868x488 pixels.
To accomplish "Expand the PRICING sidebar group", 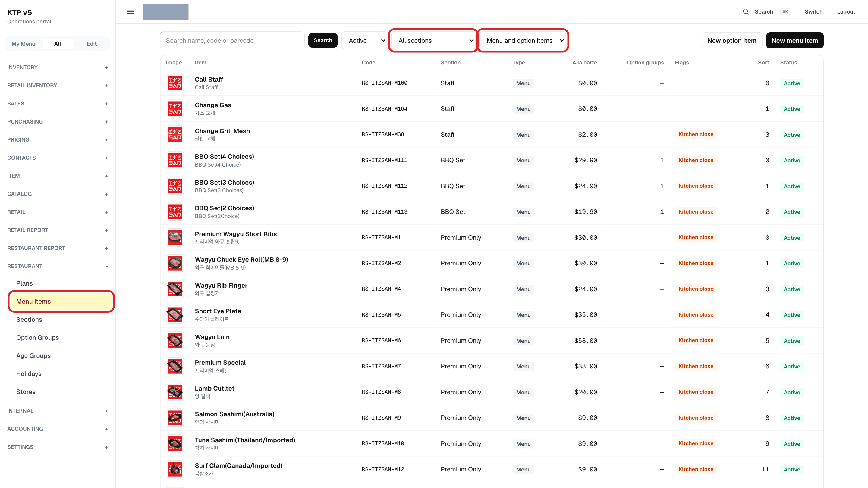I will (58, 140).
